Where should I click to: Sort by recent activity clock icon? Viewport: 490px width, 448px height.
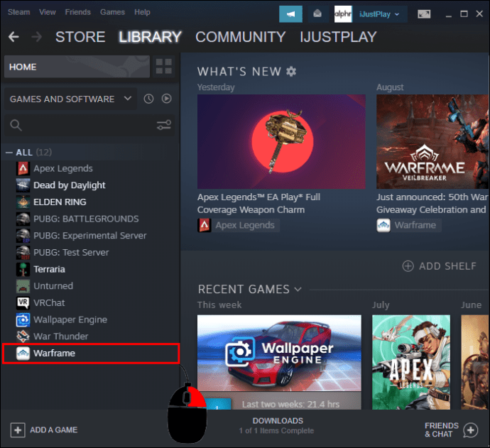pyautogui.click(x=148, y=99)
